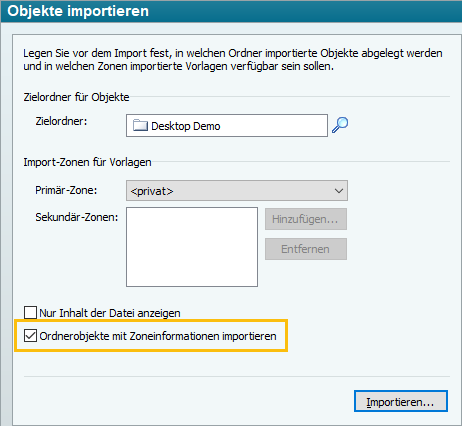Click the Import-Zonen für Vorlagen group heading
Screen dimensions: 462x426
[x=87, y=162]
